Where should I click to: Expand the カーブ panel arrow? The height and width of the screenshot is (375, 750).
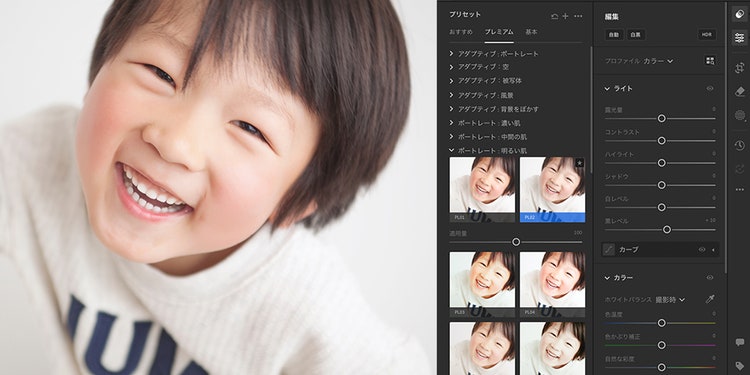[x=713, y=250]
